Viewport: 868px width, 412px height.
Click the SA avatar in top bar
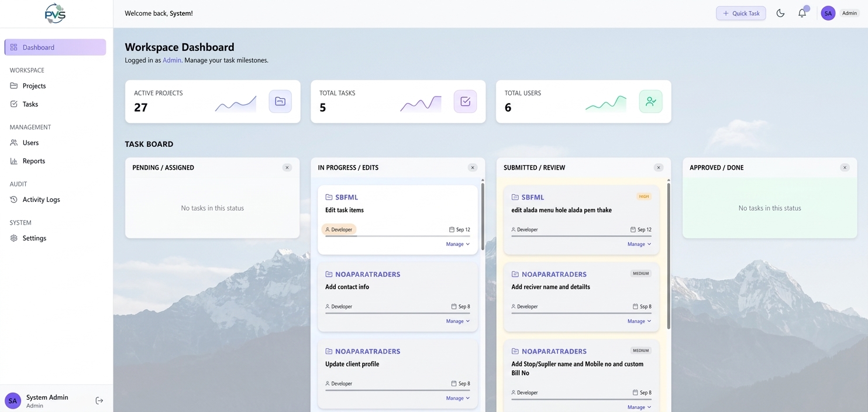[828, 13]
